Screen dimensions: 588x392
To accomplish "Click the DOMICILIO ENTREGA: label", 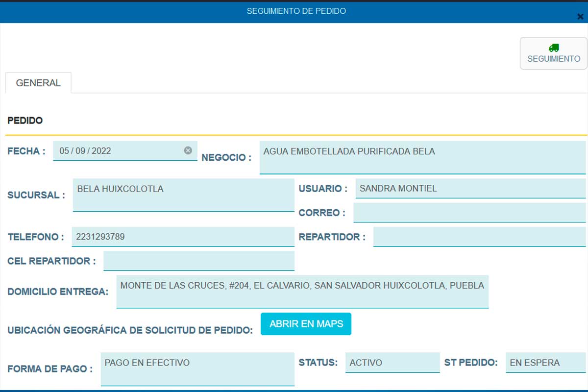I will [x=58, y=292].
